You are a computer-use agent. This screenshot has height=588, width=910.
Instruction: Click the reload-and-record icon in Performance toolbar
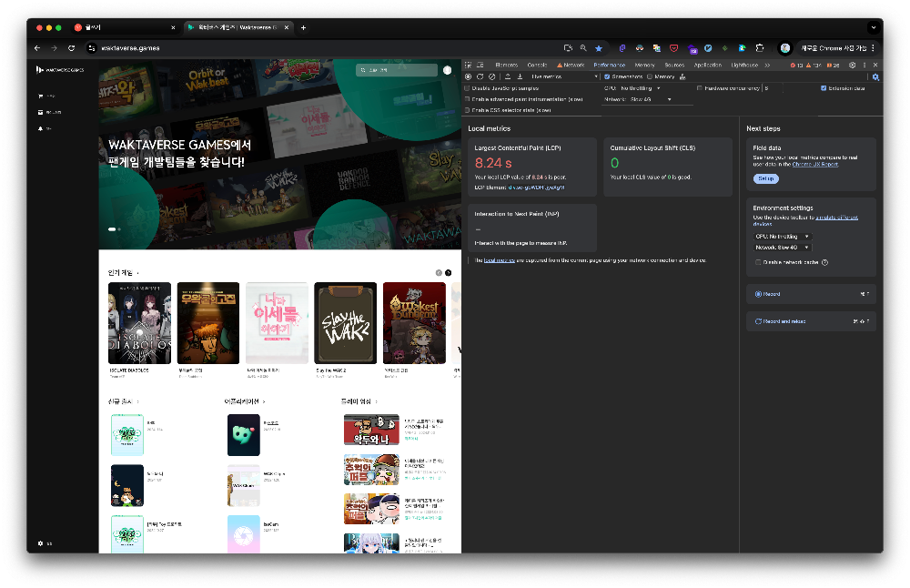[x=480, y=76]
